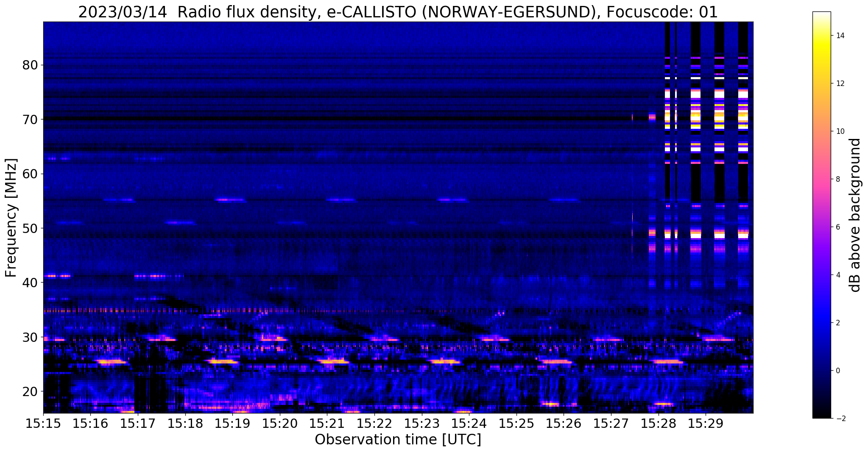
Task: Click the colorbar tick value 8
Action: (x=838, y=179)
